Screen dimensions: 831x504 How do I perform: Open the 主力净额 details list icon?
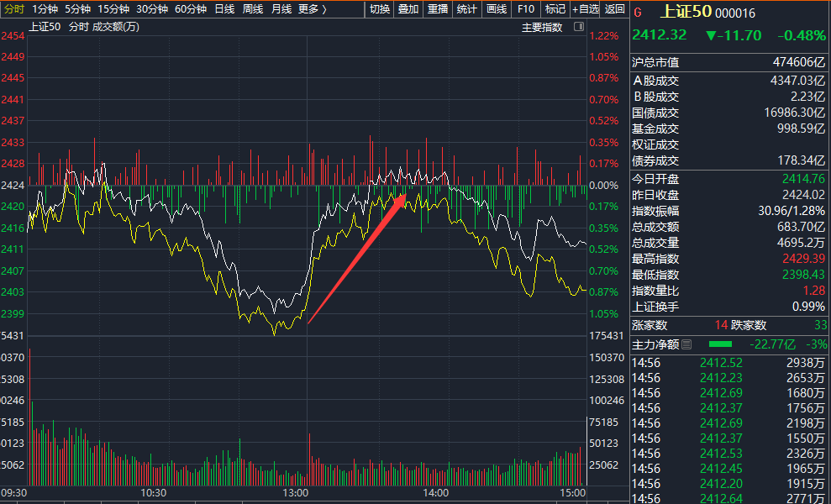tap(686, 344)
